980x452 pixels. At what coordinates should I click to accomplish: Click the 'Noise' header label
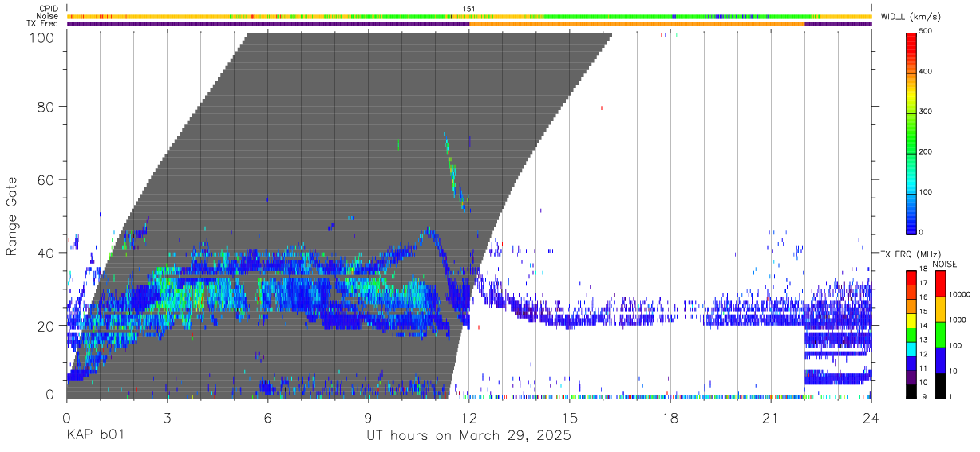pos(48,16)
